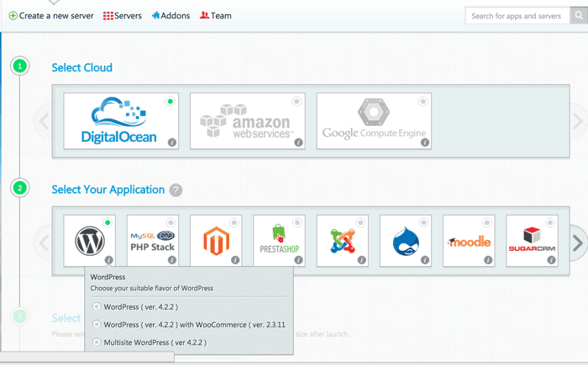Click the PrestaShop info icon
The width and height of the screenshot is (588, 365).
pyautogui.click(x=298, y=260)
